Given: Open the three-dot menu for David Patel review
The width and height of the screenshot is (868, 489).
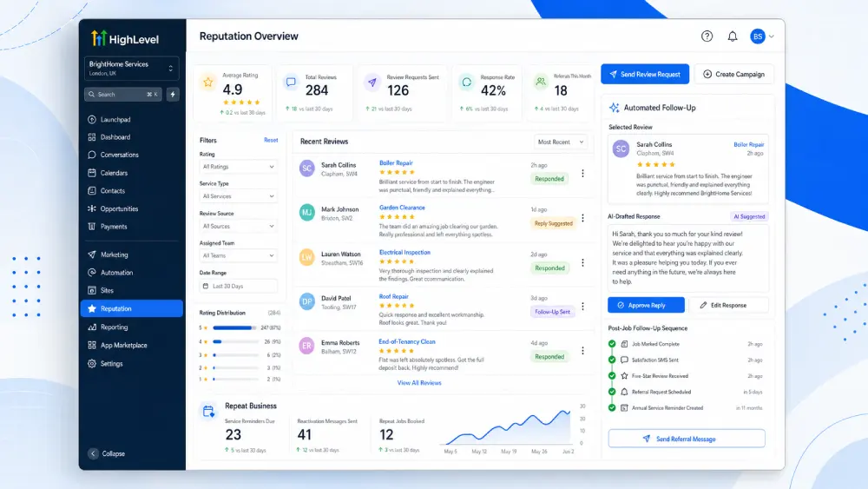Looking at the screenshot, I should [x=582, y=307].
